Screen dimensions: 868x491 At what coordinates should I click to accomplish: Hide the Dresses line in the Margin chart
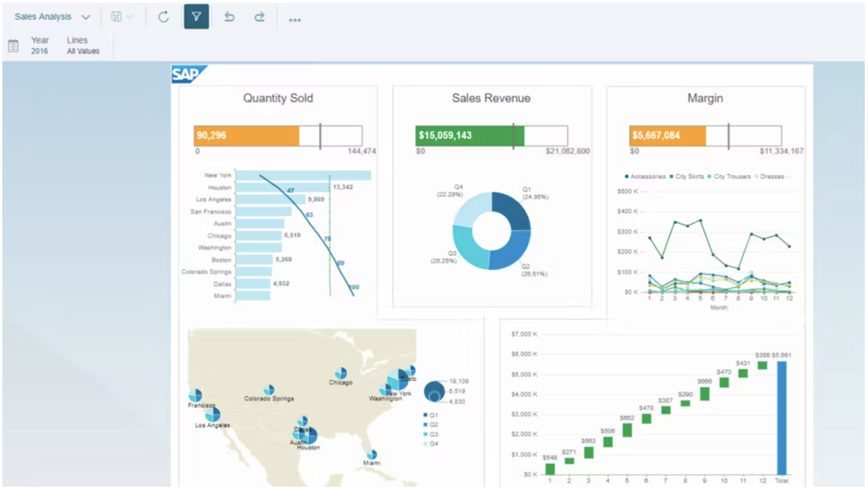[x=769, y=176]
